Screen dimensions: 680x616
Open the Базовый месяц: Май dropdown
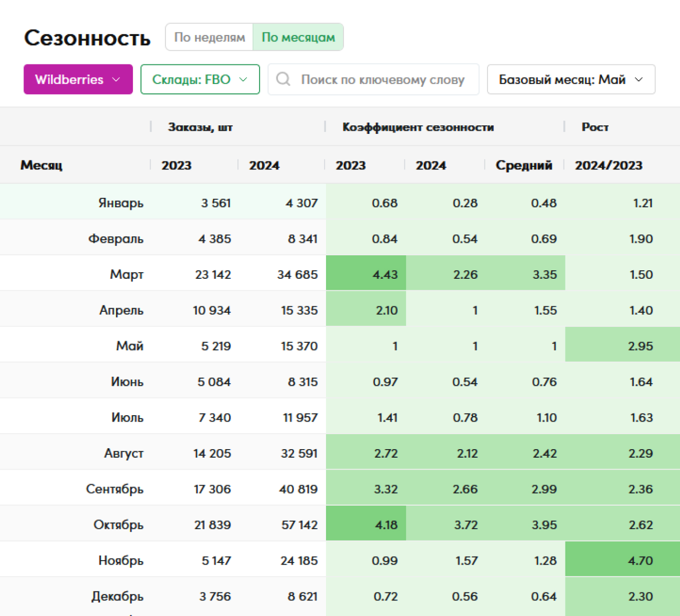click(570, 79)
